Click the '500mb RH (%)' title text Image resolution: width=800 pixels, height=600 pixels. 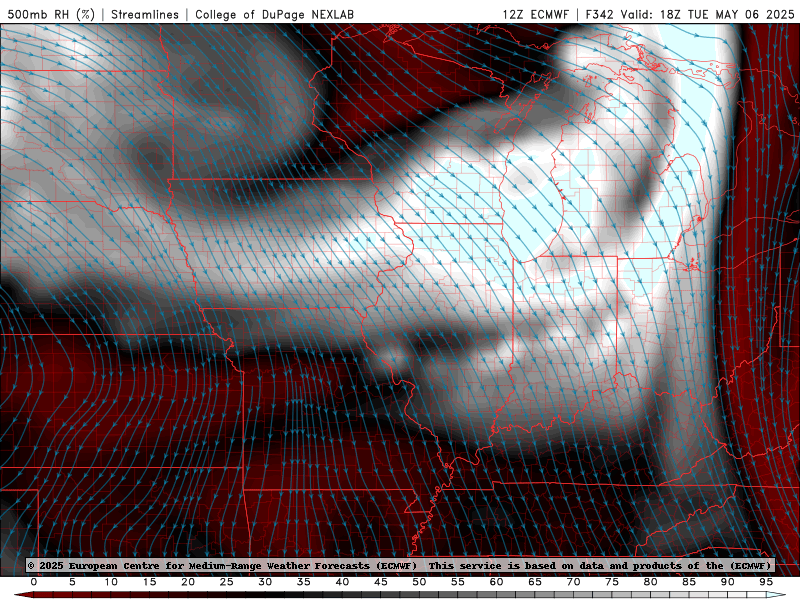coord(51,14)
